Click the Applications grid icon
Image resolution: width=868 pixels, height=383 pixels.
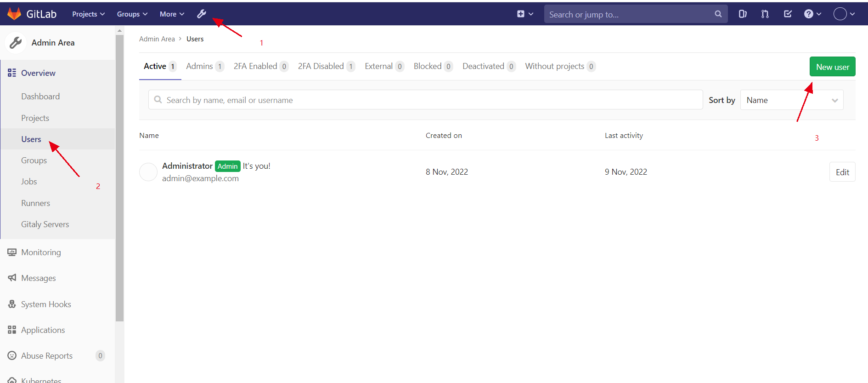tap(12, 330)
